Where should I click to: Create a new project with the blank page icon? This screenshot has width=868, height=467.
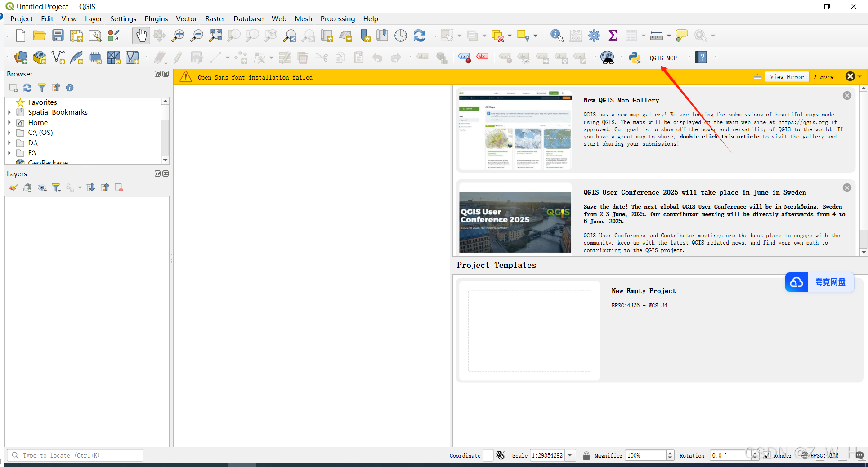point(21,36)
